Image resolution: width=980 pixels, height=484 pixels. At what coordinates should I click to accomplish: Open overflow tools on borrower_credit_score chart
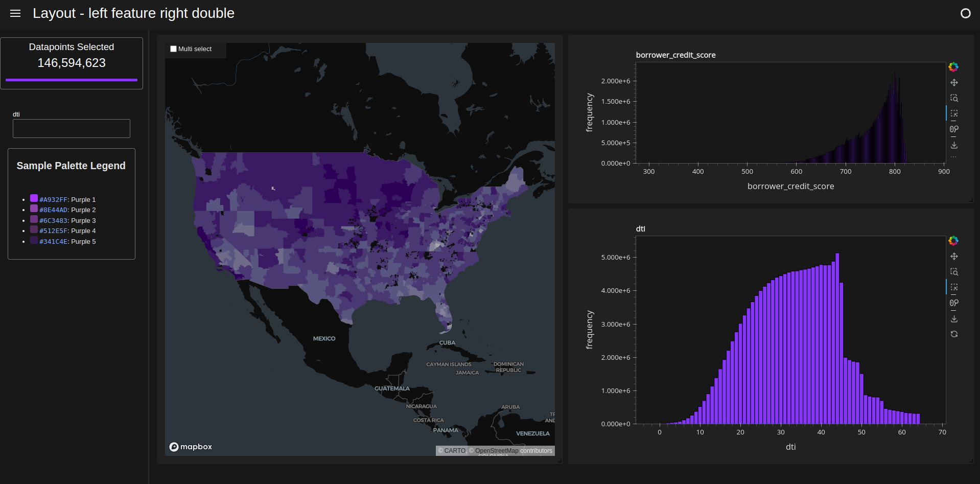click(x=954, y=157)
